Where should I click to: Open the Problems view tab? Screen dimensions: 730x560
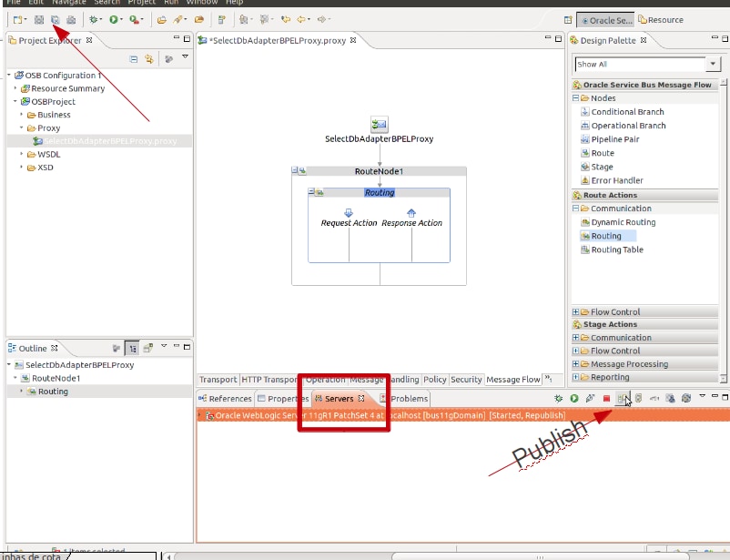[x=404, y=399]
